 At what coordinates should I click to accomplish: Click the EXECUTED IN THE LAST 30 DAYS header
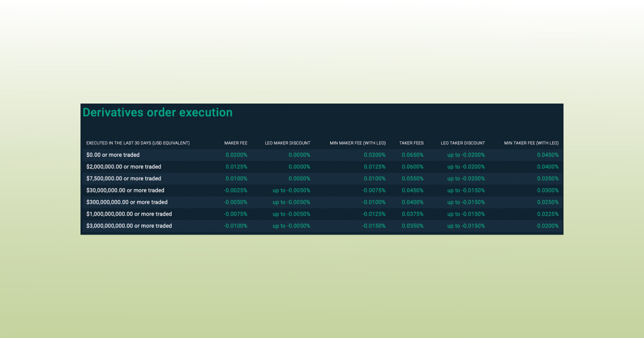(137, 143)
